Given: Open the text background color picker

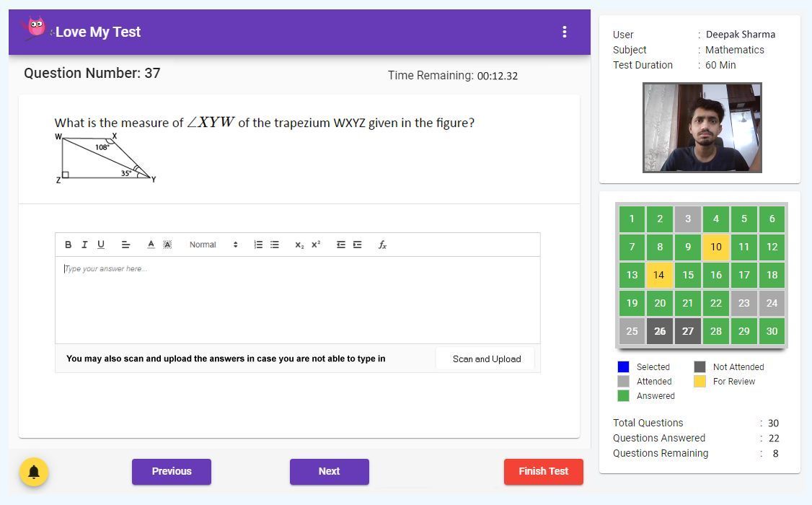Looking at the screenshot, I should pyautogui.click(x=167, y=245).
